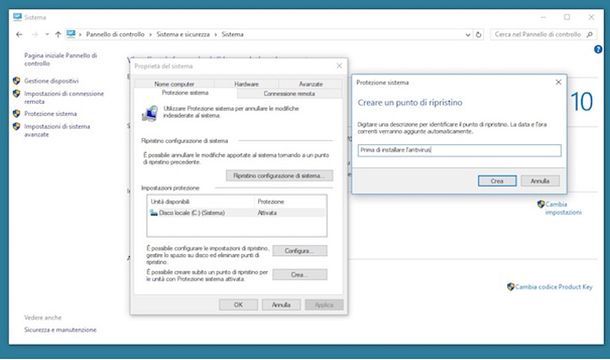
Task: Click OK in Proprietà del sistema dialog
Action: 238,305
